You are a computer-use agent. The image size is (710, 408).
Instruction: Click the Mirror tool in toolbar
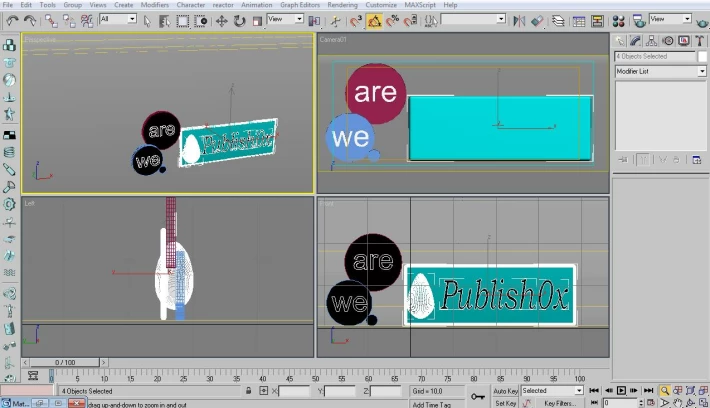tap(519, 21)
